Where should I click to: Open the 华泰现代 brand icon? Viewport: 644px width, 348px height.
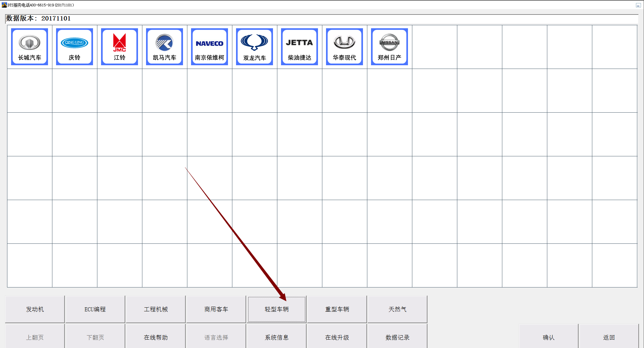click(344, 47)
